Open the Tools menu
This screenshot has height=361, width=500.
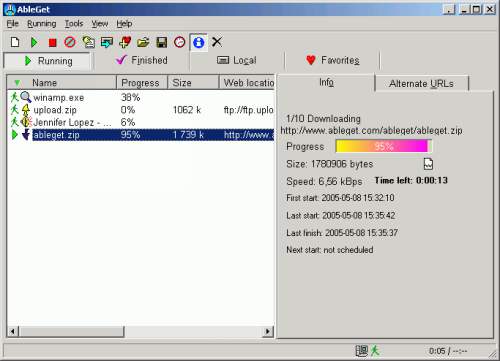point(74,24)
